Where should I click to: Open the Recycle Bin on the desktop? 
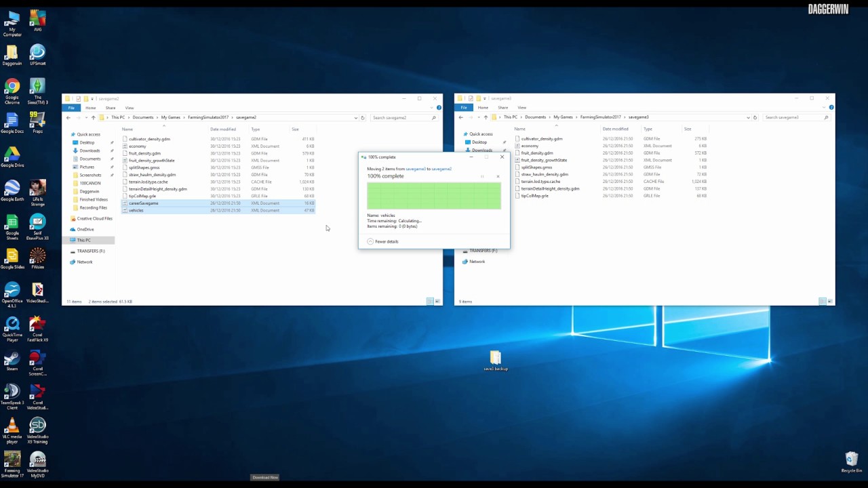tap(852, 462)
